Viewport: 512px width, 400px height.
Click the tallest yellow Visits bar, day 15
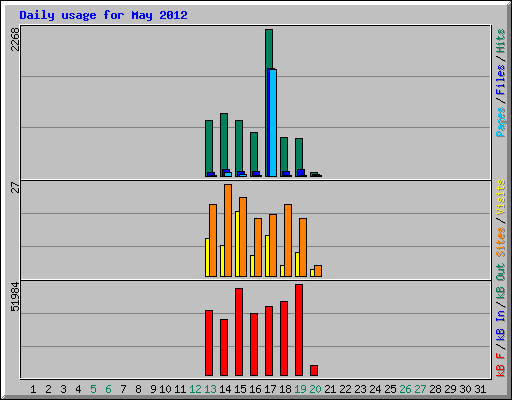237,244
